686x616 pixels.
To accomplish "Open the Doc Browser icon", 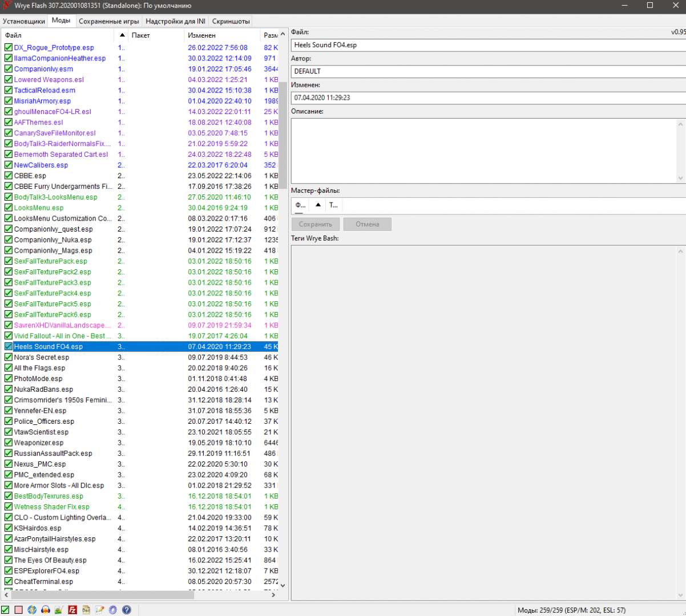I will 86,610.
